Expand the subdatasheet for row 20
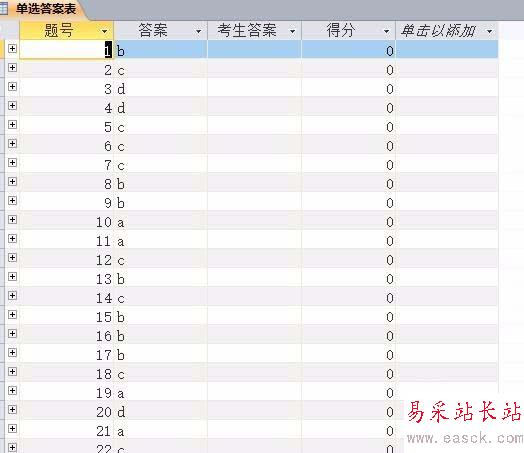The width and height of the screenshot is (524, 453). tap(12, 409)
